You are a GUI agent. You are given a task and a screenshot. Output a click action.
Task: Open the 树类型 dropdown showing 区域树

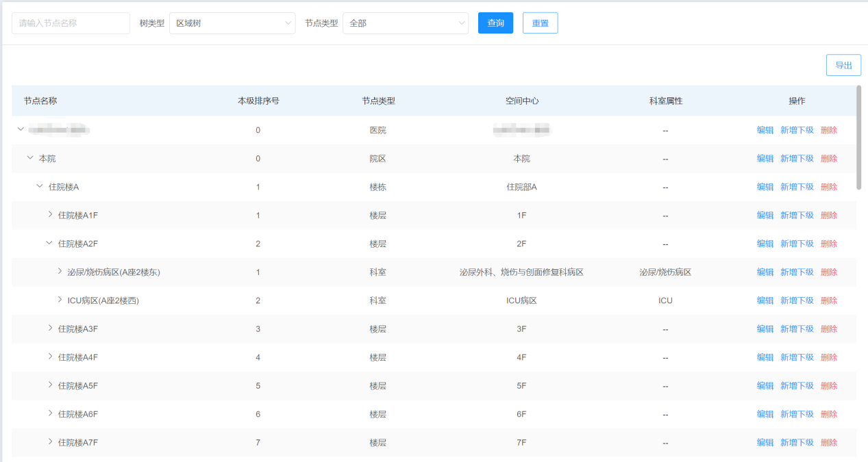[232, 23]
